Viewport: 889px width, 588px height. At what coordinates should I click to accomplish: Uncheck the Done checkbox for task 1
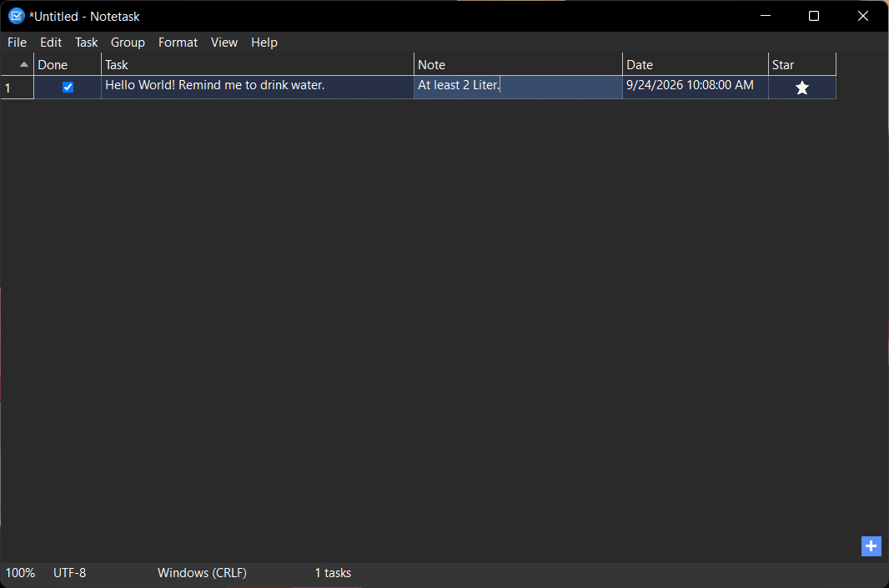[68, 87]
